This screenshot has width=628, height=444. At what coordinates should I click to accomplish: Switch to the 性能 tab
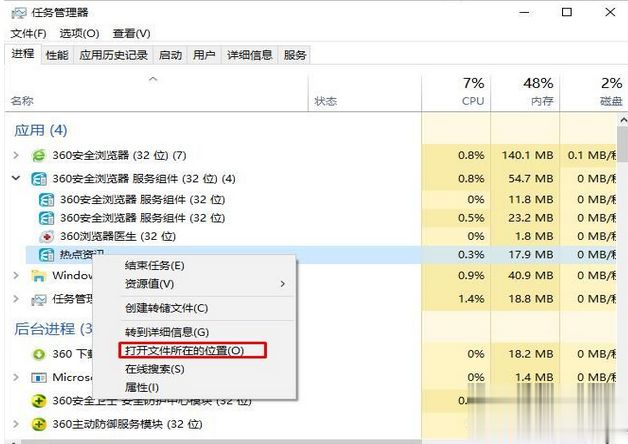click(x=57, y=55)
